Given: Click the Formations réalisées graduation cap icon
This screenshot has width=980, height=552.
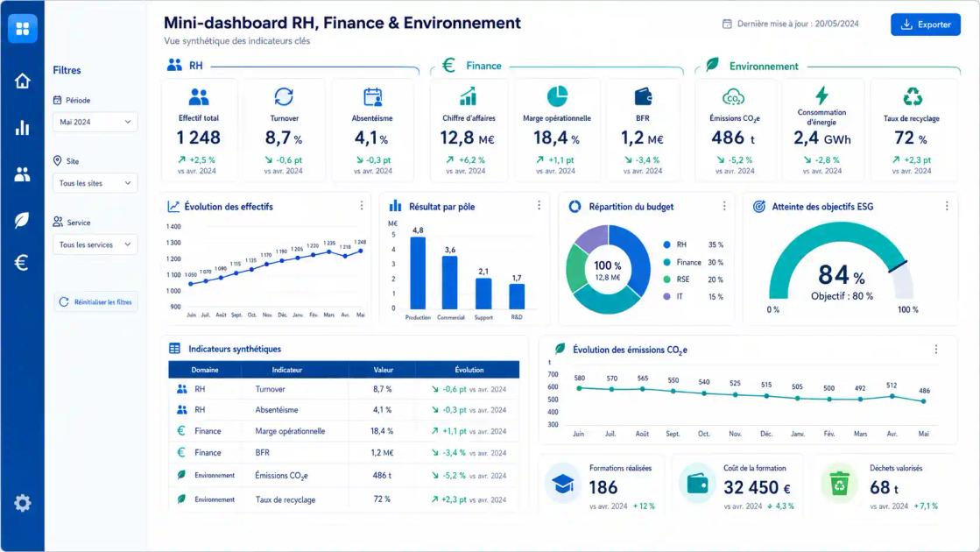Looking at the screenshot, I should 563,484.
